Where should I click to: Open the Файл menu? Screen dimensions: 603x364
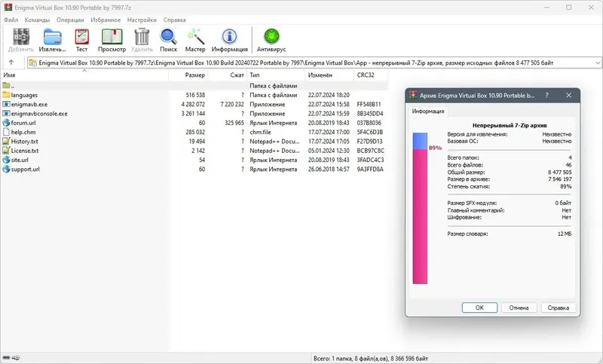pyautogui.click(x=11, y=20)
